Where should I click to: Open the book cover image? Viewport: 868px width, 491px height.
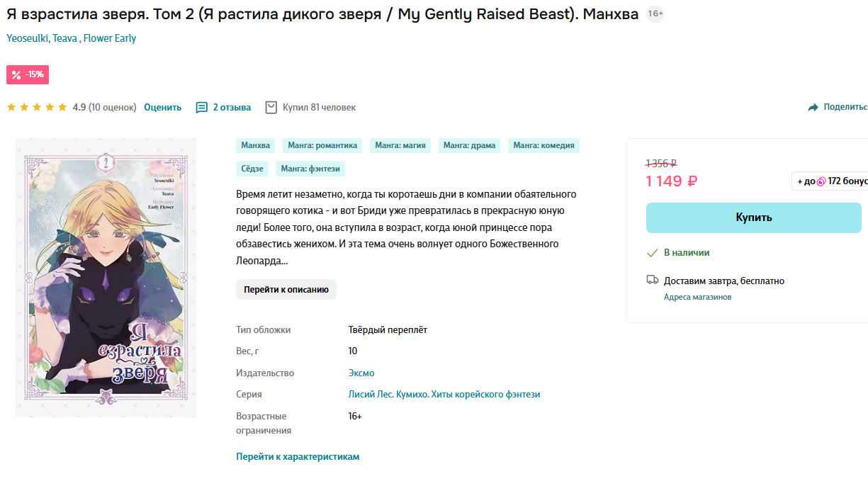click(x=106, y=277)
